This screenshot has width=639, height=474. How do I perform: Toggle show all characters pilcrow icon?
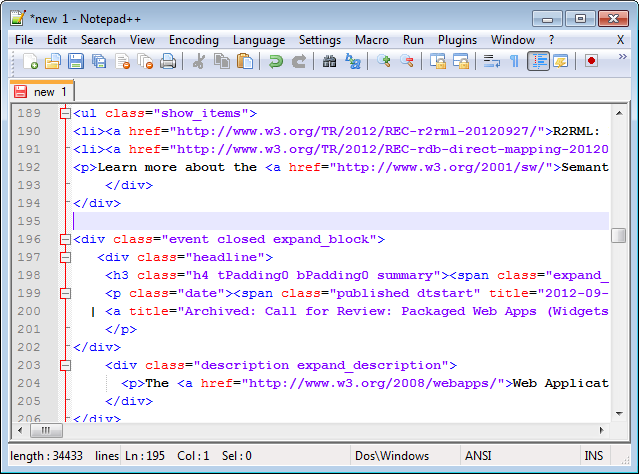515,62
